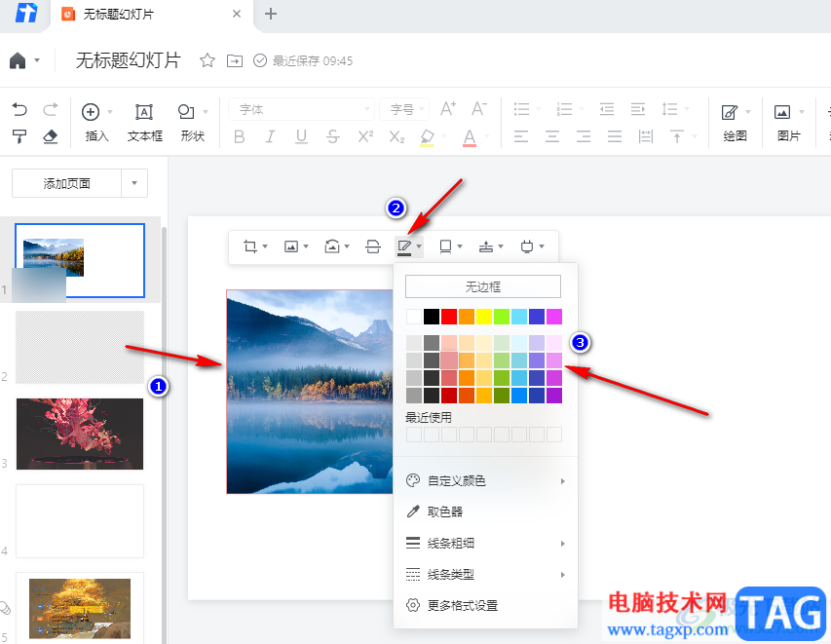831x644 pixels.
Task: Align text right
Action: coord(584,136)
